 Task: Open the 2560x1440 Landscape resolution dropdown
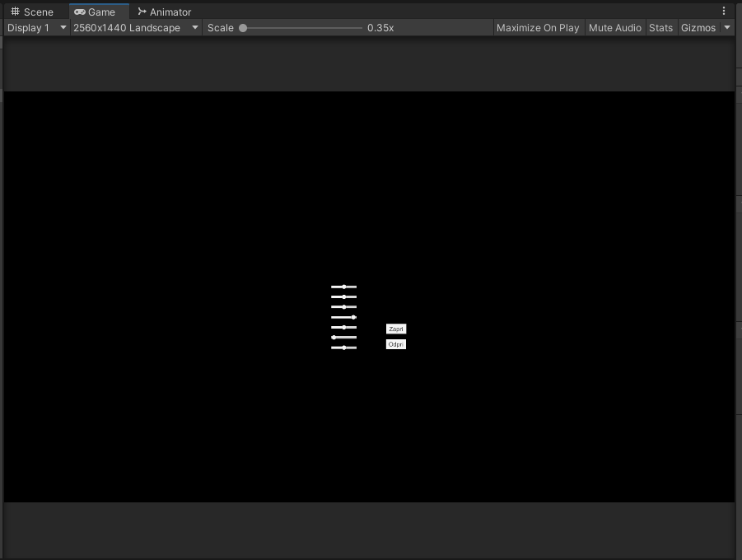point(136,28)
